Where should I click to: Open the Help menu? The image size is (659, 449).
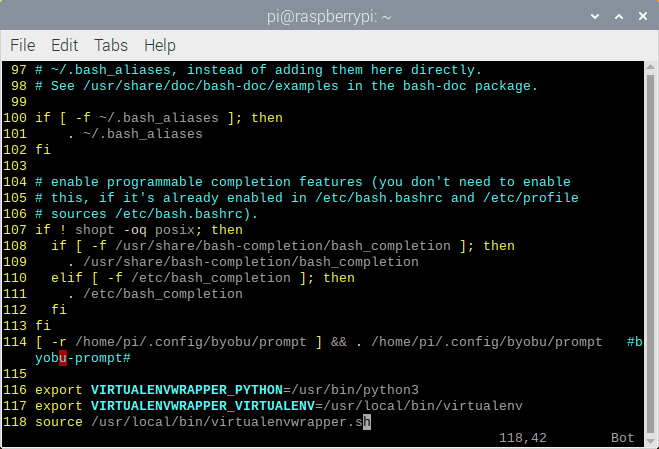coord(159,45)
